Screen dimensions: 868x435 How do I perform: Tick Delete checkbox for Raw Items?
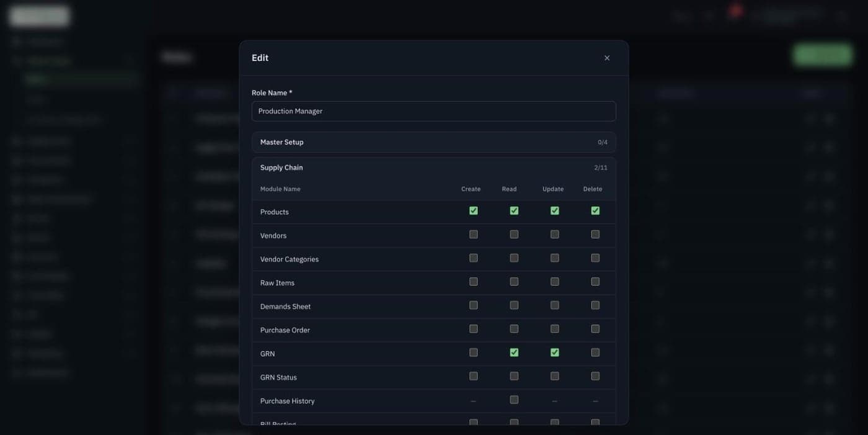[x=595, y=282]
